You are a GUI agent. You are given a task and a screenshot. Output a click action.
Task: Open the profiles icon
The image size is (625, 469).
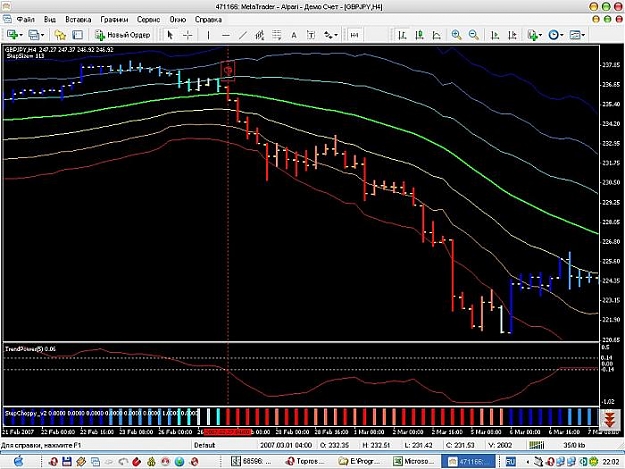[33, 35]
